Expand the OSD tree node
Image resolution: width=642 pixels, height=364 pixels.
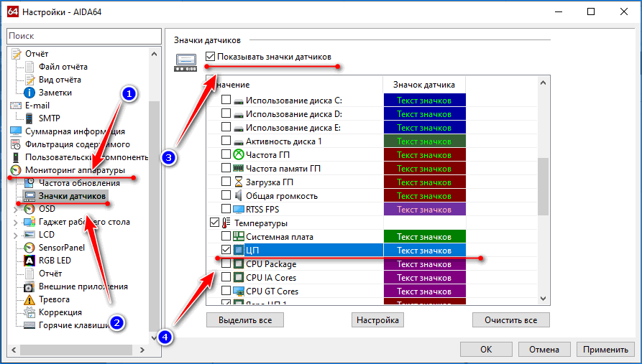click(x=16, y=209)
